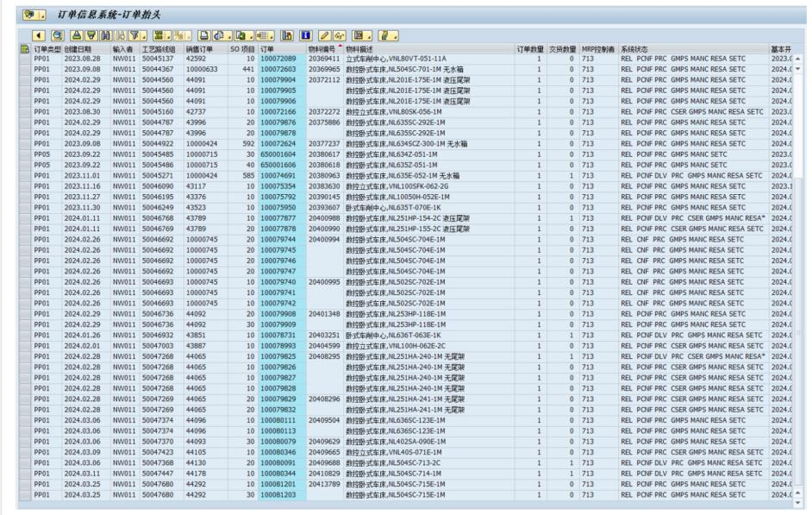Click the blue information icon
812x515 pixels.
click(x=304, y=35)
